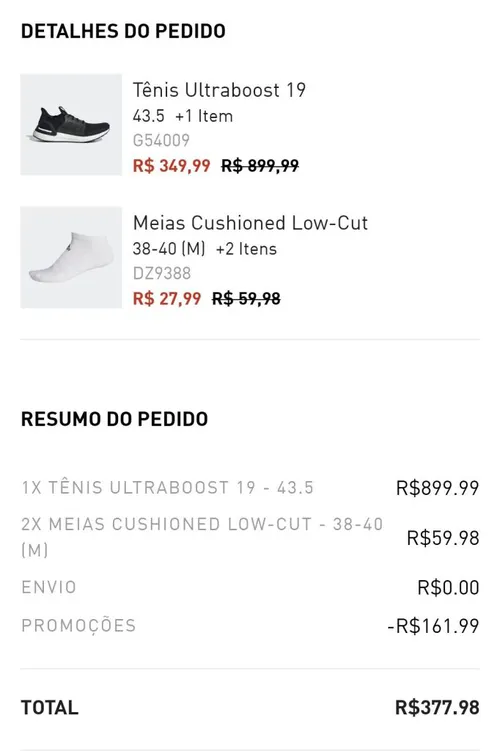Click the Detalhes do Pedido heading
The image size is (500, 751).
coord(123,31)
